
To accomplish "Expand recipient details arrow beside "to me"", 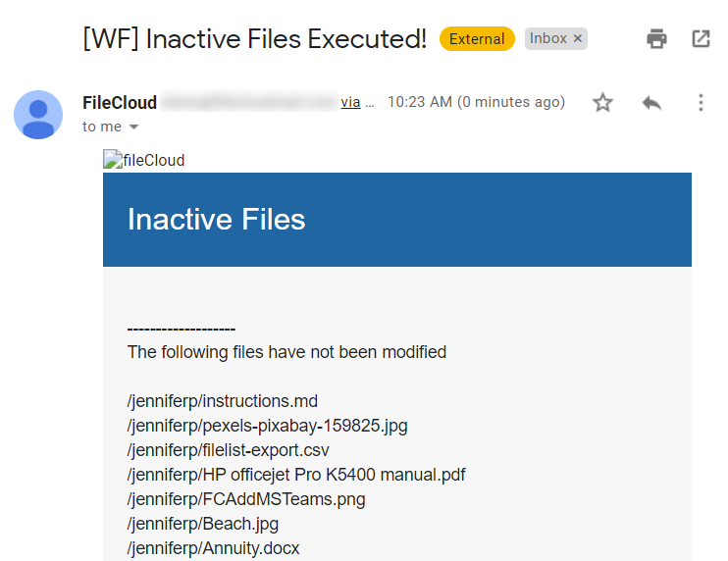I will pos(134,127).
